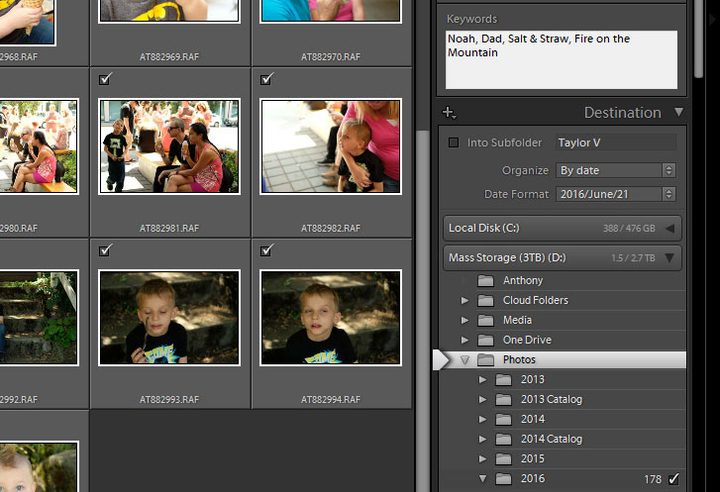Click the Mass Storage (3TB) (D:) header bar
This screenshot has height=492, width=720.
point(562,258)
